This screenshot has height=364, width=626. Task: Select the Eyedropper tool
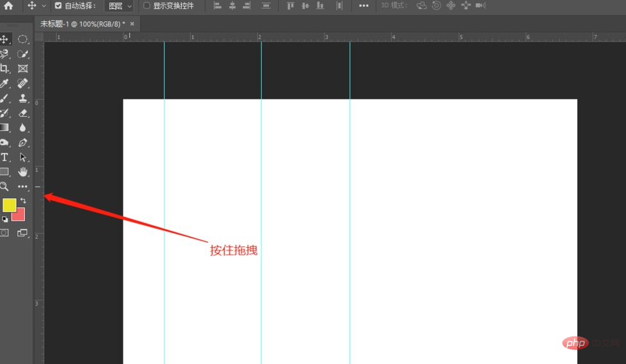point(4,83)
